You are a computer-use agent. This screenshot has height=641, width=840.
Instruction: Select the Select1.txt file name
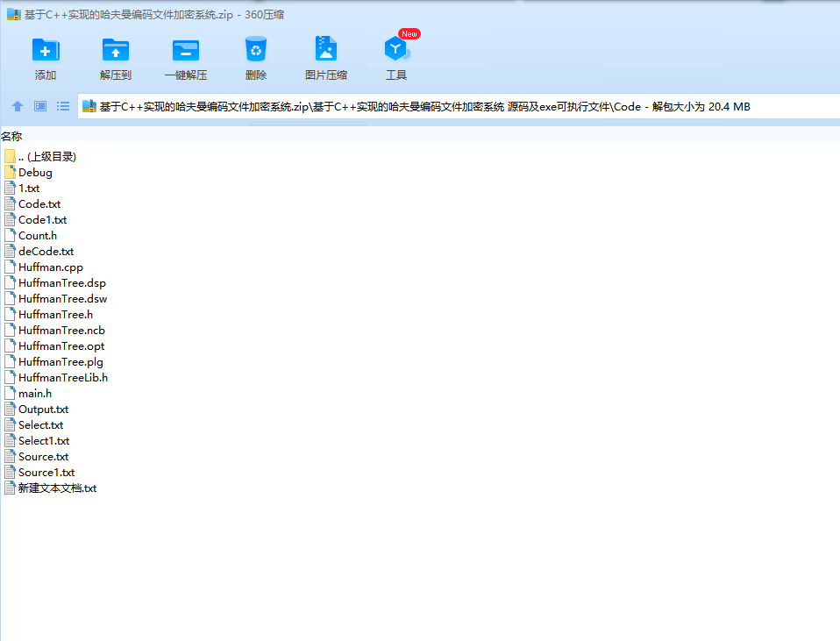coord(44,440)
